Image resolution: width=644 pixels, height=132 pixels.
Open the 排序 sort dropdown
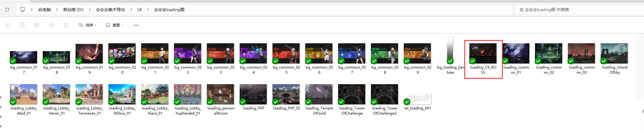point(88,25)
